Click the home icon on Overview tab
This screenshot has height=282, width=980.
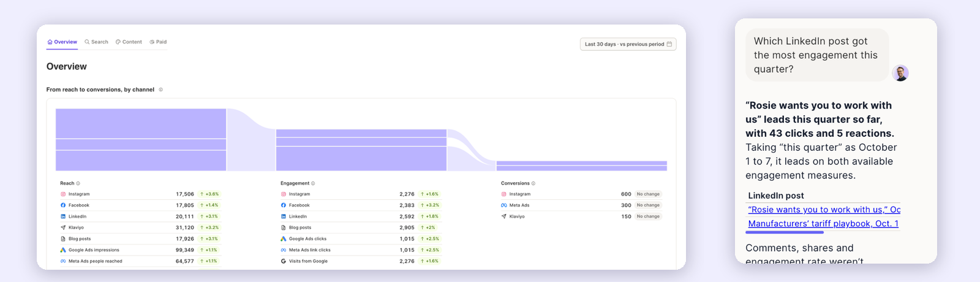click(x=50, y=42)
